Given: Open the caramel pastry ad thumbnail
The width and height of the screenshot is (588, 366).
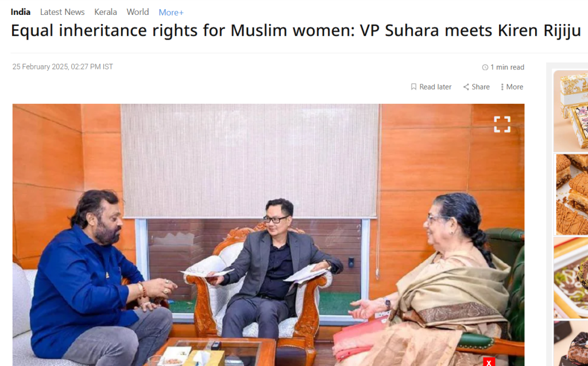Looking at the screenshot, I should tap(571, 194).
